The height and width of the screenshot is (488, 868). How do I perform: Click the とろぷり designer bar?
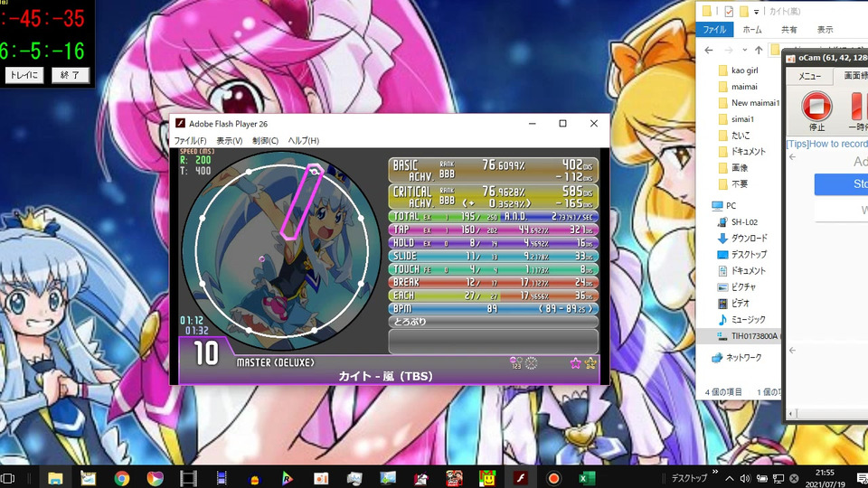coord(494,322)
